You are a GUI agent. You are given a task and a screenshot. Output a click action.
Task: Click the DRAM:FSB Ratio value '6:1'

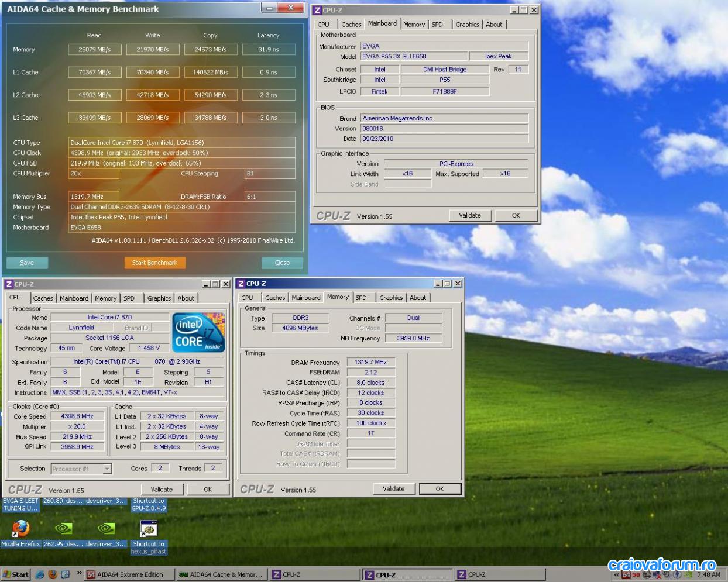[270, 197]
